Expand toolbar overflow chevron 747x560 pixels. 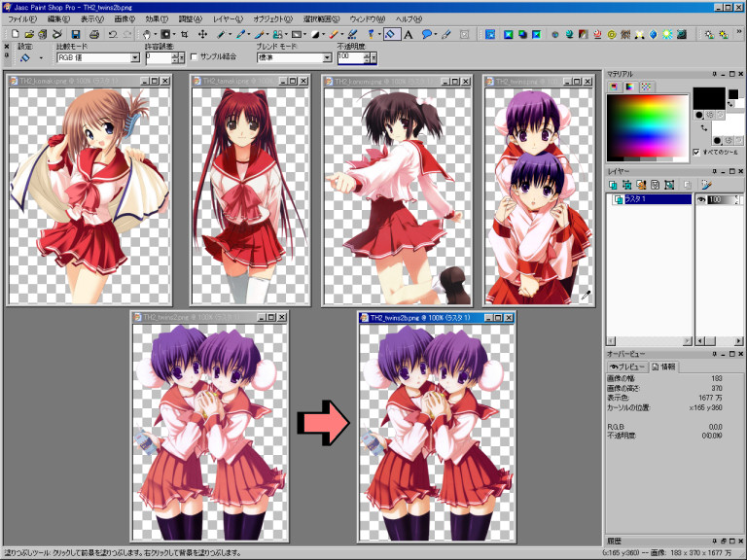coord(740,31)
